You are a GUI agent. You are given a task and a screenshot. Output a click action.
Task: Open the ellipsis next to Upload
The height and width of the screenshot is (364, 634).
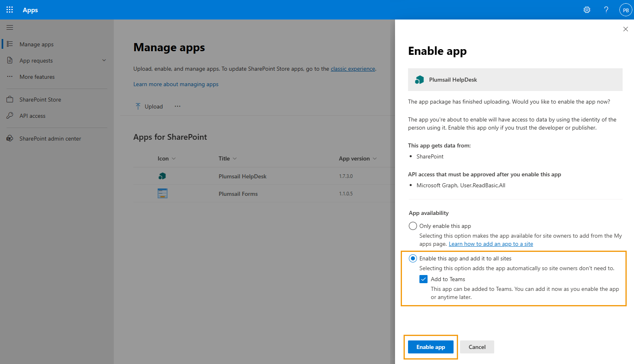(x=177, y=106)
